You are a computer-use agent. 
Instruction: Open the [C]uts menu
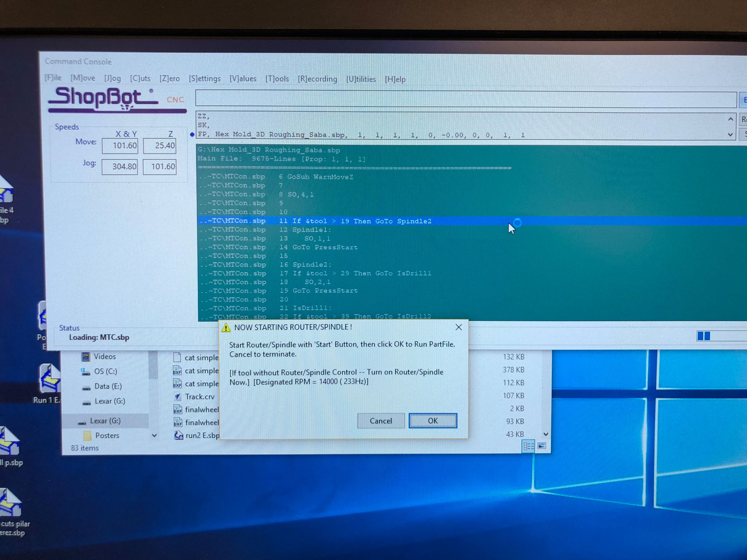coord(140,78)
